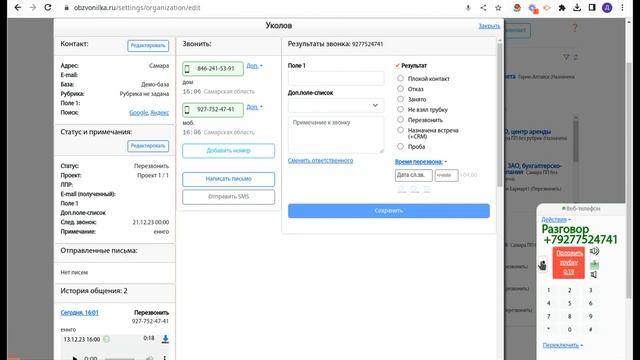The width and height of the screenshot is (640, 360).
Task: Expand the Время перезвона options
Action: [x=421, y=162]
